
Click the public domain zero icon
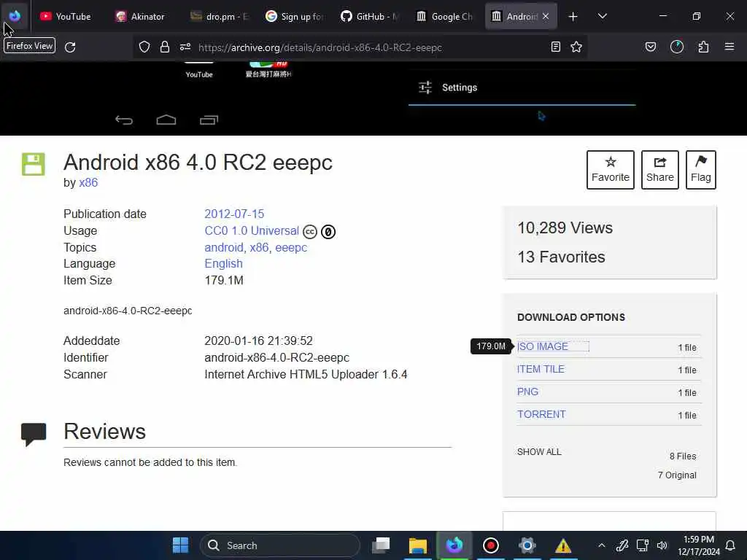328,232
